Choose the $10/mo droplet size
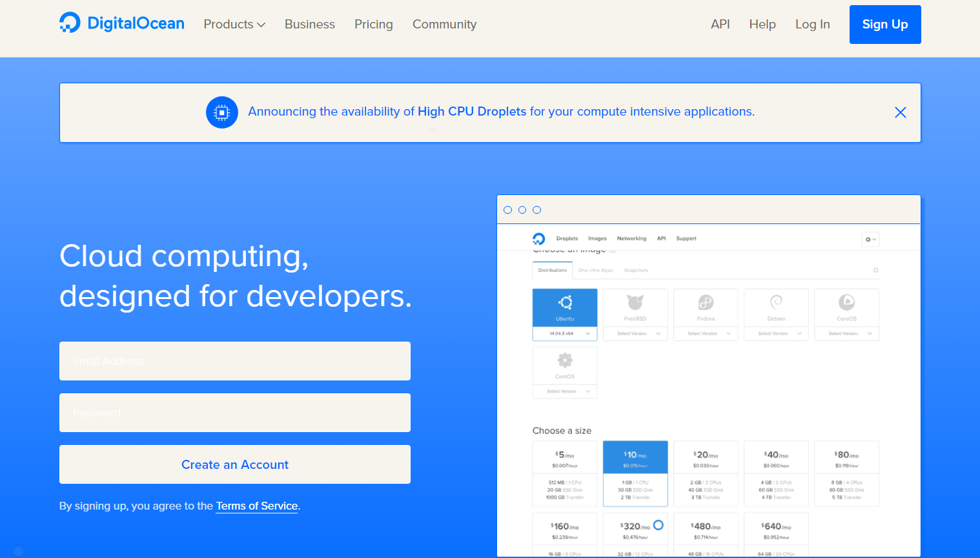The image size is (980, 558). coord(635,475)
